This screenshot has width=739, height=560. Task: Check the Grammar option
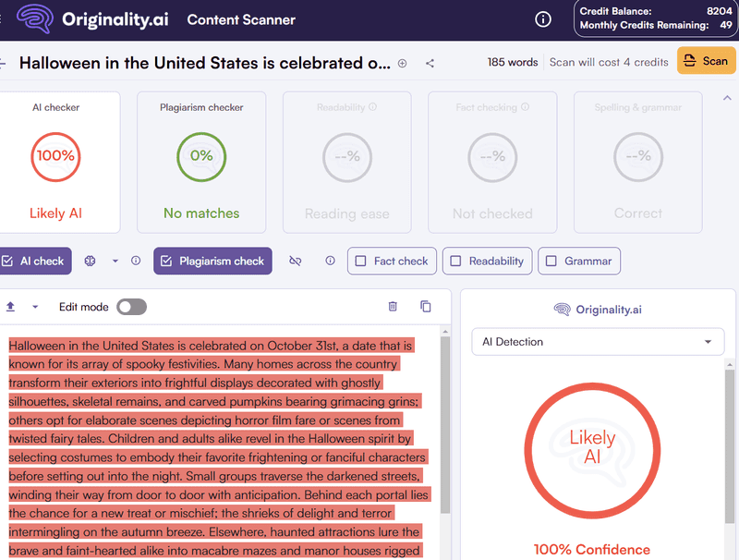(x=579, y=262)
